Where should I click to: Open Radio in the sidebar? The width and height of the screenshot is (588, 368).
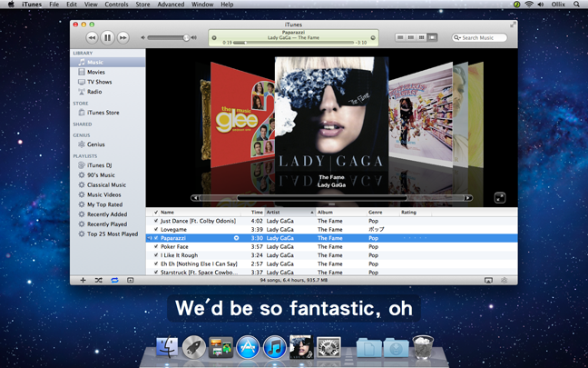point(108,92)
